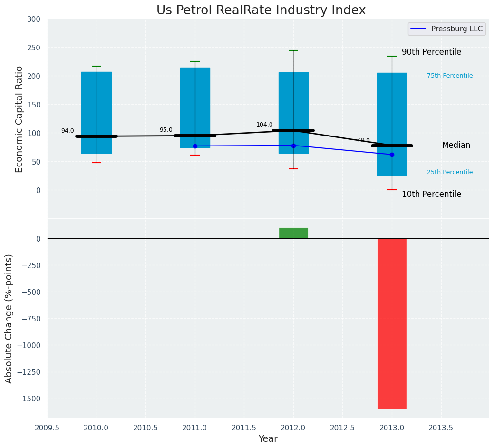Click the 'Median' annotation label

click(x=456, y=145)
